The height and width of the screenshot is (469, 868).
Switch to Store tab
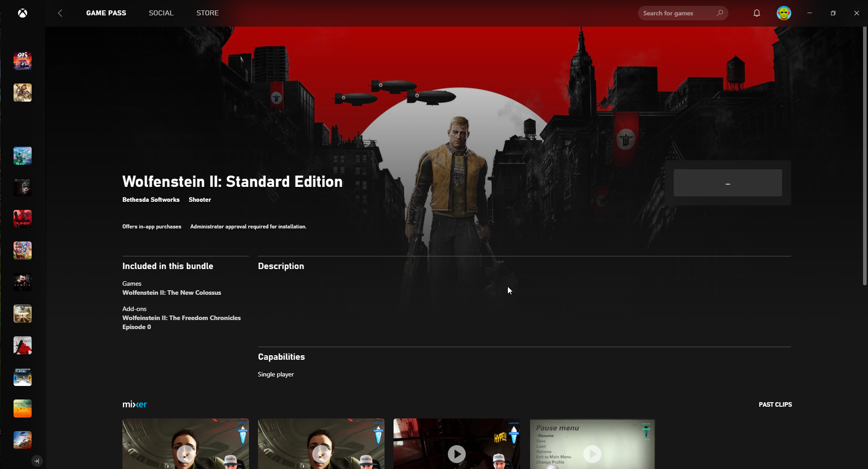[x=207, y=13]
